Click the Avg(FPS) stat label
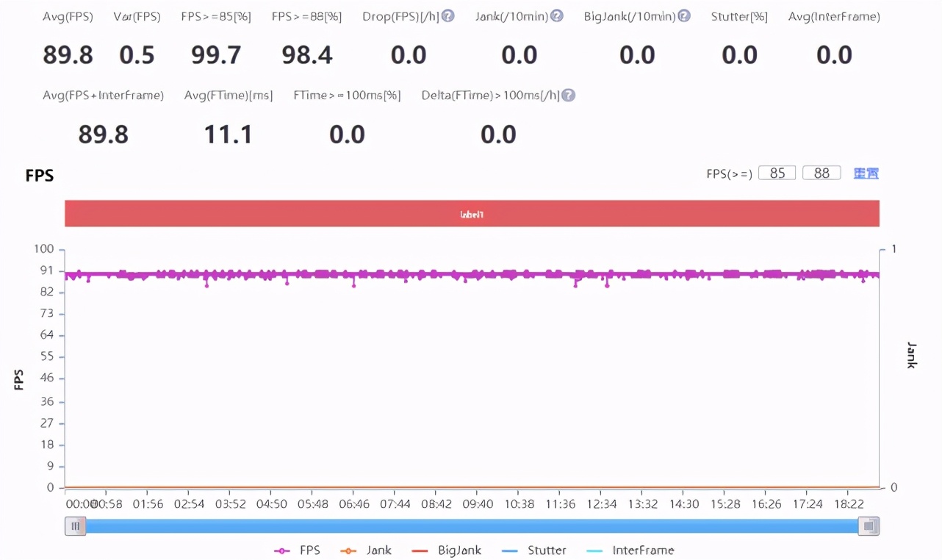The height and width of the screenshot is (560, 942). click(68, 16)
